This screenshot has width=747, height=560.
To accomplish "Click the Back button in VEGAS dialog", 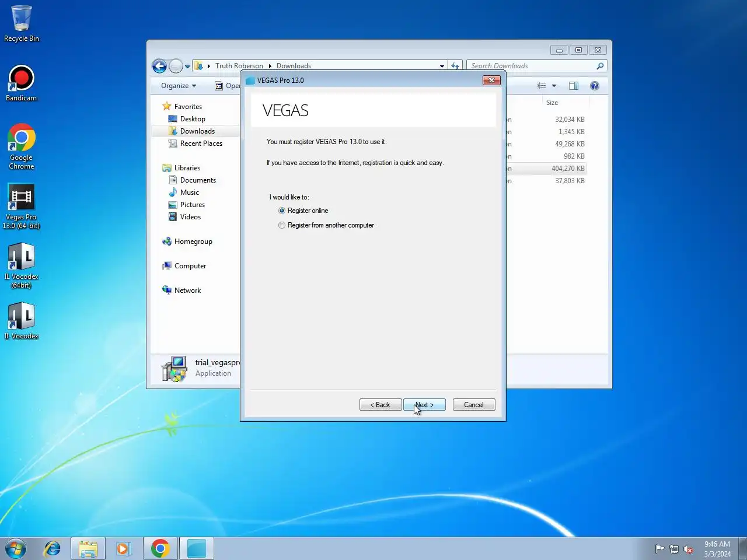I will pos(381,405).
